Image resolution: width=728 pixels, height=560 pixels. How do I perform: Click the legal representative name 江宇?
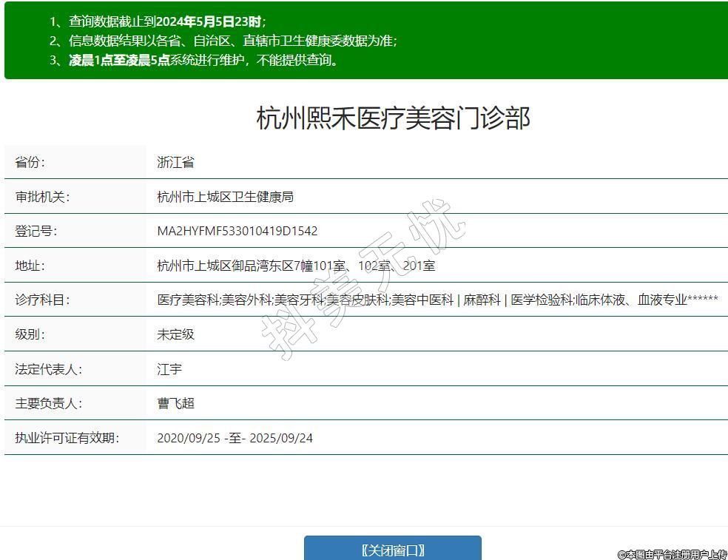[169, 369]
